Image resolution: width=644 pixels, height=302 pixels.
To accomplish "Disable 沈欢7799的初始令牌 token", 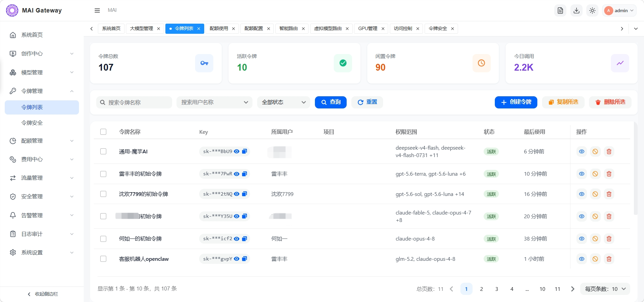I will pyautogui.click(x=595, y=194).
